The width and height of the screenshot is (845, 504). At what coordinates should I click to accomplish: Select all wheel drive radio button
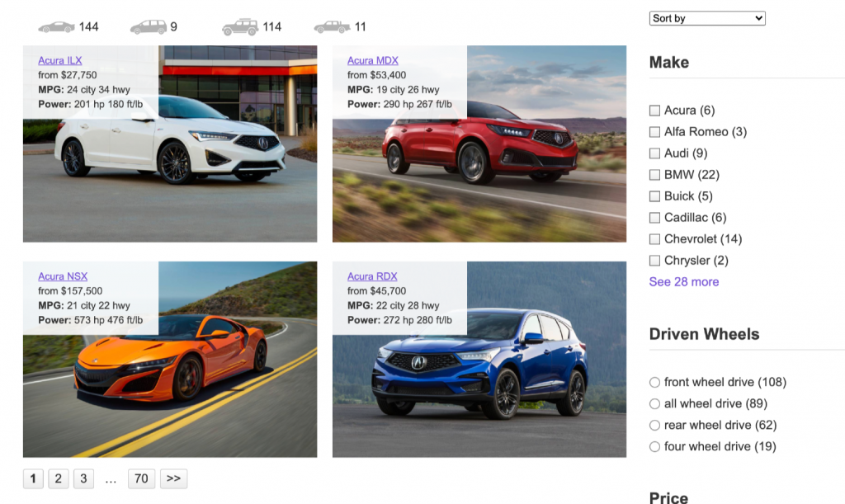[x=654, y=404]
